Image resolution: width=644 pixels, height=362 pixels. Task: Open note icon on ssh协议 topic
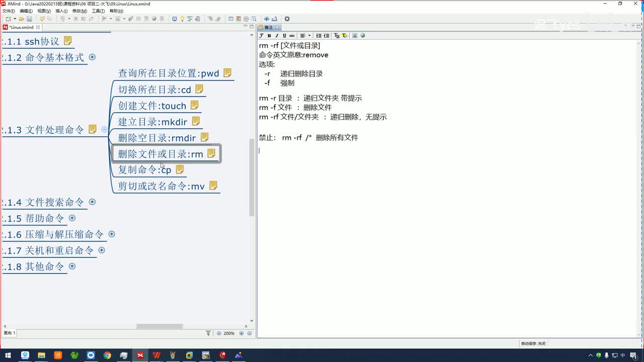(x=67, y=41)
